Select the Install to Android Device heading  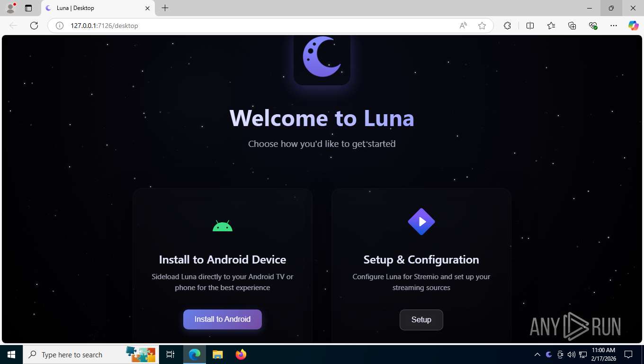pyautogui.click(x=223, y=260)
